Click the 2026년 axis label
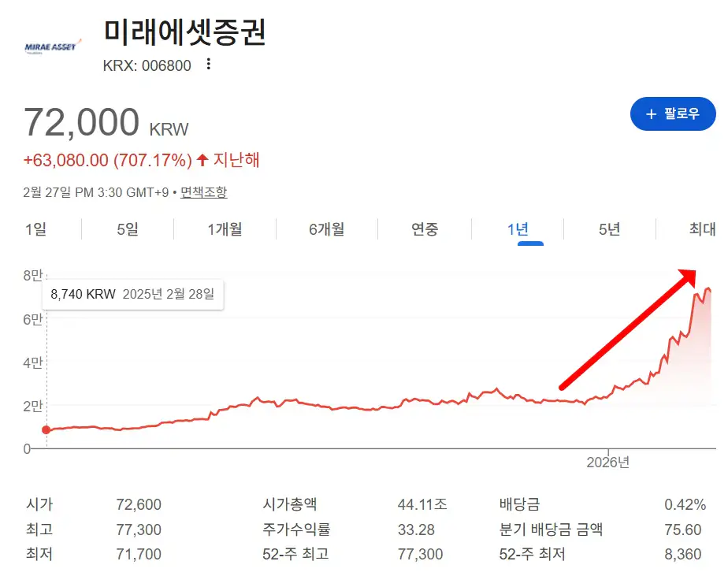Screen dimensions: 728x576 coord(607,463)
